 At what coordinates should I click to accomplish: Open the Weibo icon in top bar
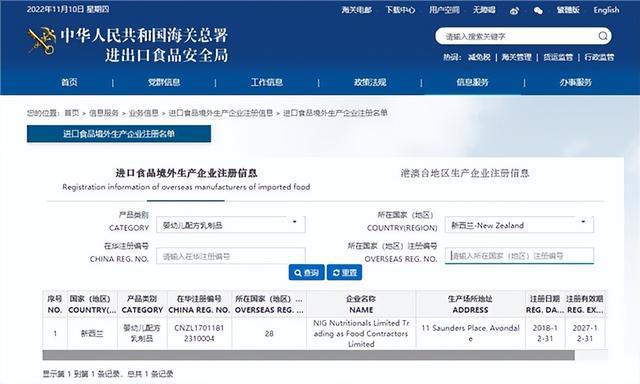[x=514, y=11]
